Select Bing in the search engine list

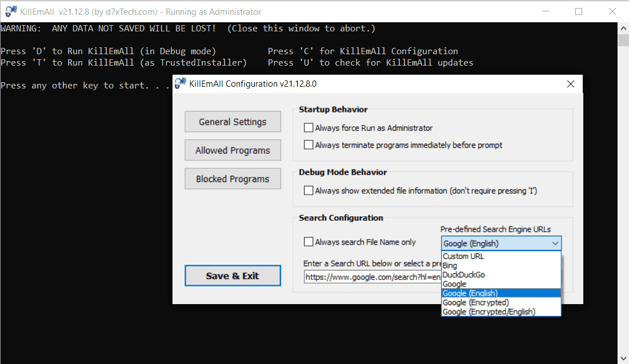click(501, 265)
